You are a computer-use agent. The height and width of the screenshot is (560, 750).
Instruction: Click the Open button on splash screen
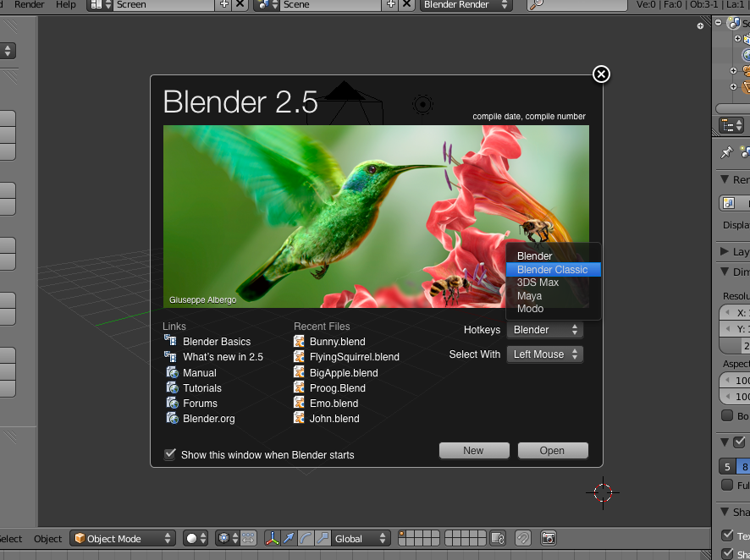coord(553,451)
